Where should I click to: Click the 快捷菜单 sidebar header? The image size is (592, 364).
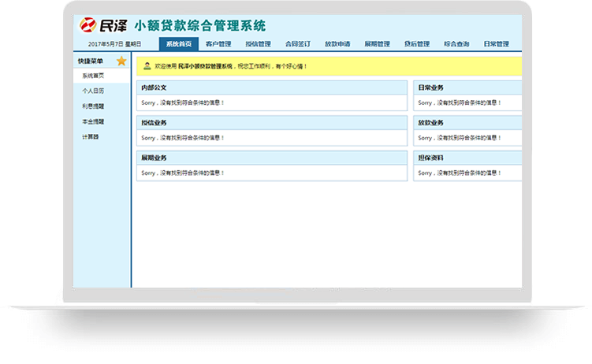pos(91,61)
